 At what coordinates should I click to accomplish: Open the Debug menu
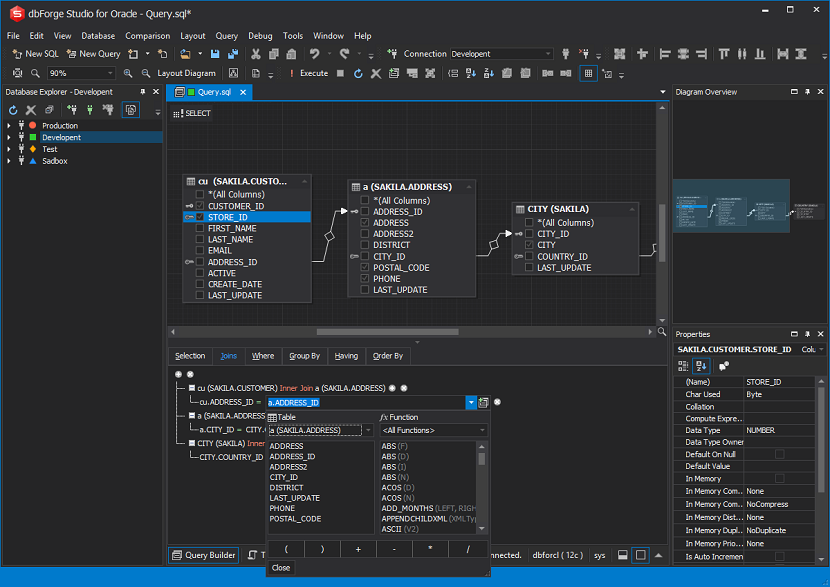tap(260, 35)
